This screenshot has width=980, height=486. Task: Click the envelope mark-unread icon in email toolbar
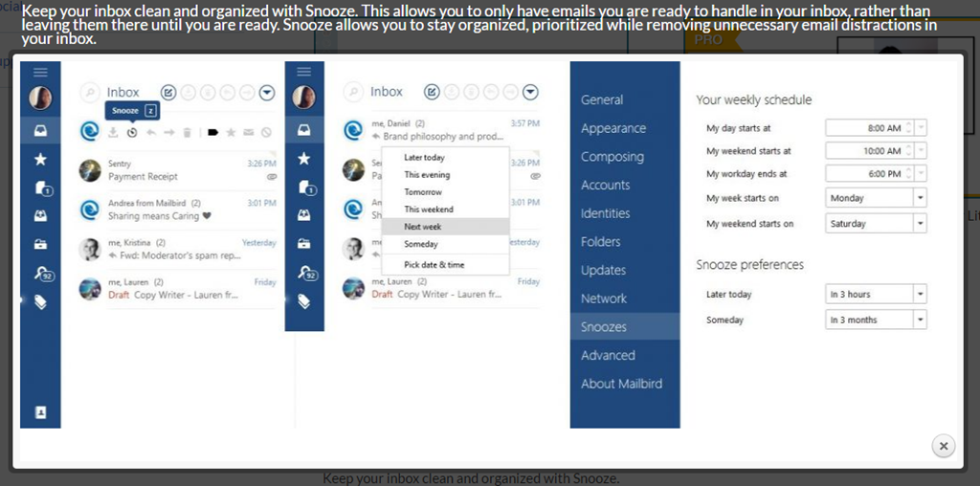(248, 132)
